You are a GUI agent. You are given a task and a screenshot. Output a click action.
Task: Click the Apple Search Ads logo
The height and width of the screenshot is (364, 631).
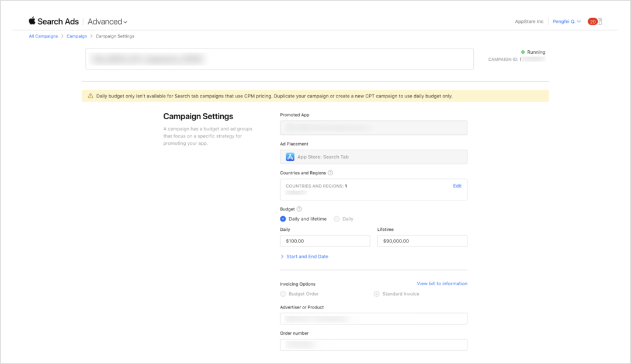(x=53, y=22)
